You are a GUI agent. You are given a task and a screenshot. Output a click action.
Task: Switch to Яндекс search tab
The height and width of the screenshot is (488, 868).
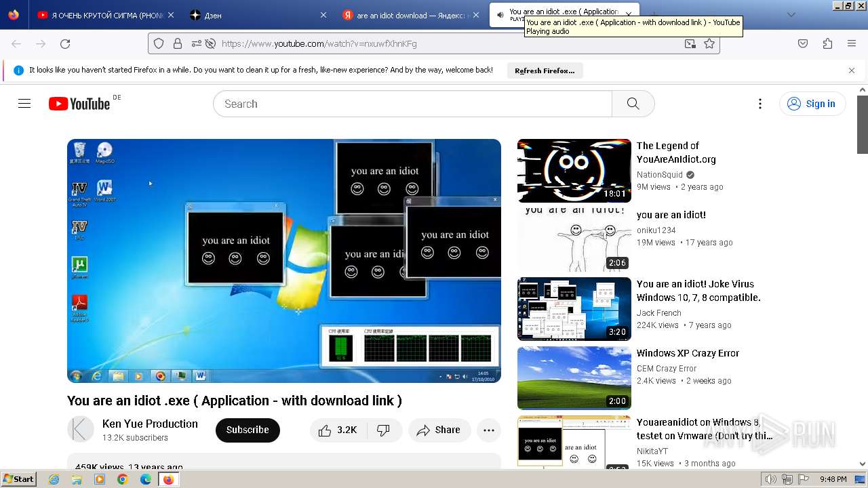(412, 15)
